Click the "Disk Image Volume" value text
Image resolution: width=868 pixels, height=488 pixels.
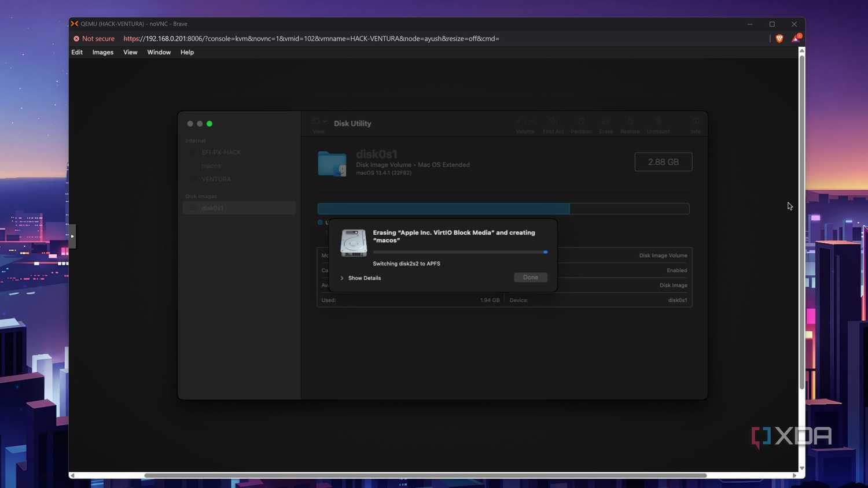[663, 256]
